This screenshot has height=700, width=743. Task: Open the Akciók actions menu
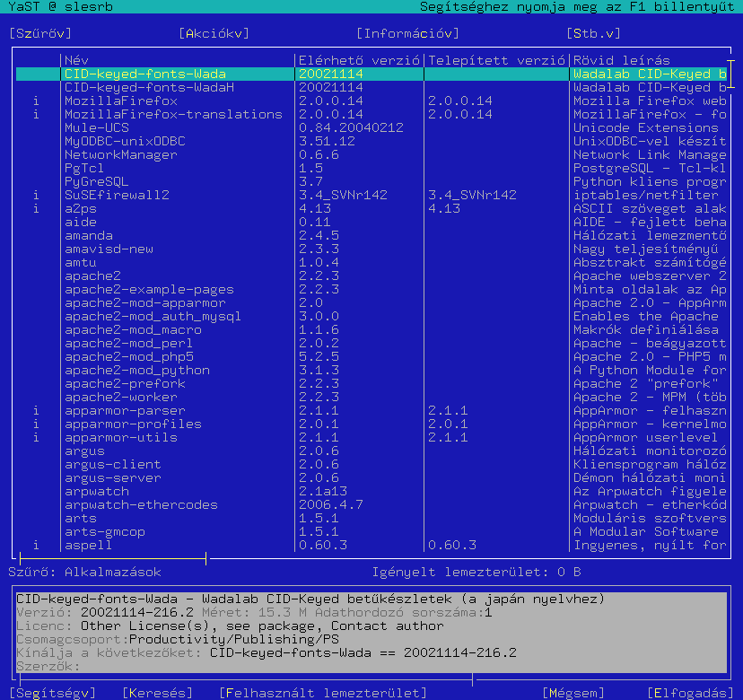[x=214, y=33]
